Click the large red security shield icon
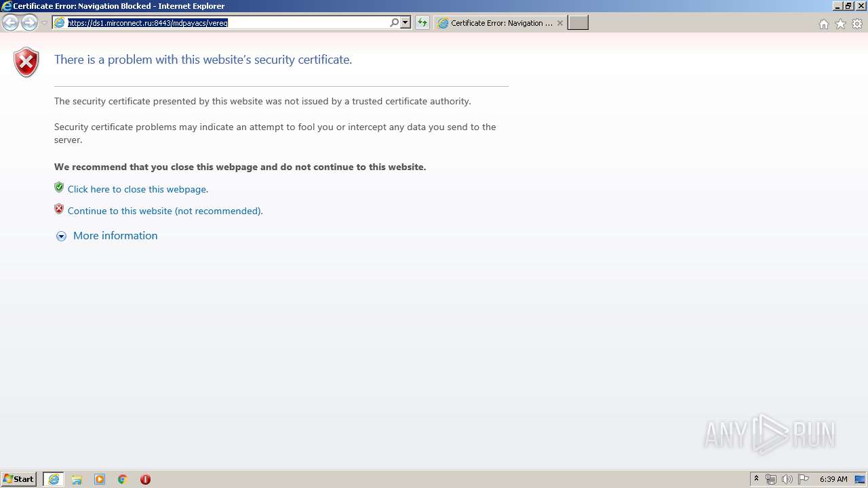The image size is (868, 488). coord(26,62)
